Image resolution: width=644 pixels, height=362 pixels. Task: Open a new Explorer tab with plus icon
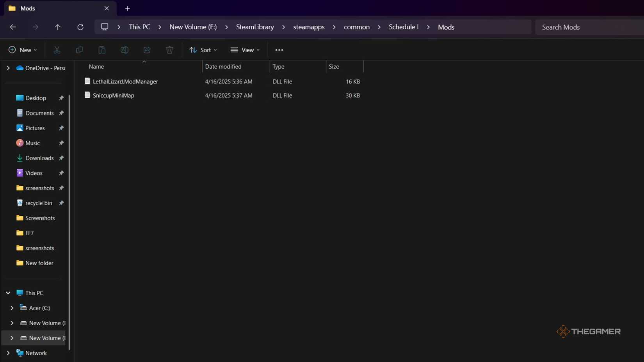(127, 8)
